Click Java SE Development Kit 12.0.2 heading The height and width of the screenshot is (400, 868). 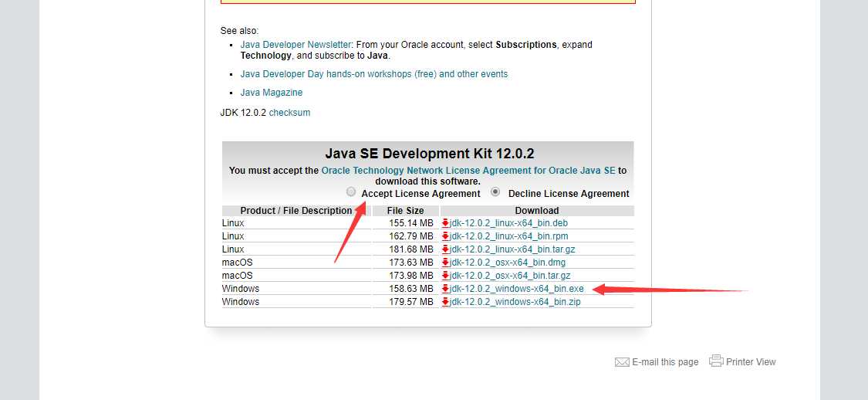point(430,154)
